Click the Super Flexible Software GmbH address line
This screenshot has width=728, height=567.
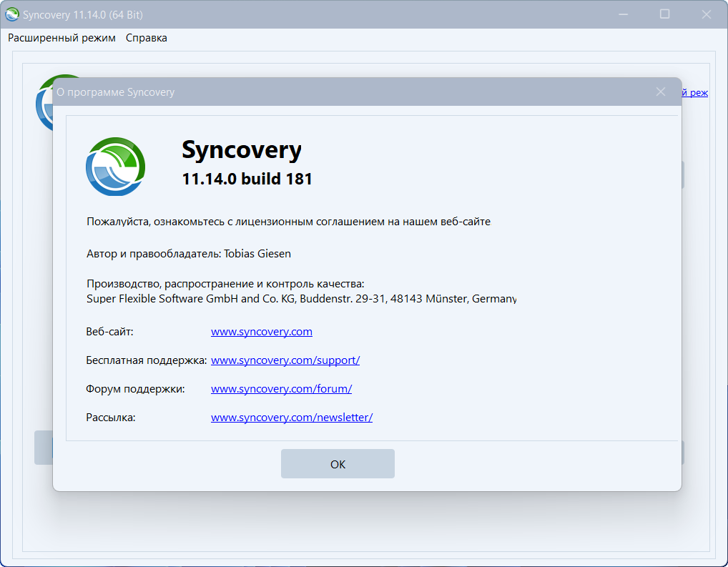point(301,299)
